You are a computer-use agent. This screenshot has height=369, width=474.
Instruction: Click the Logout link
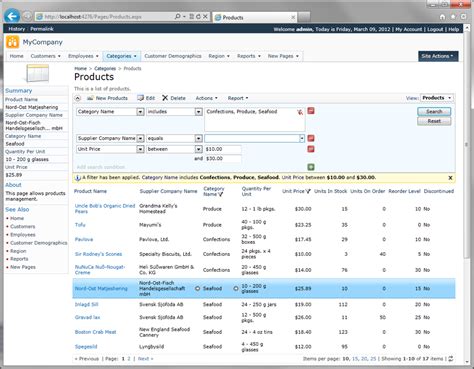coord(435,29)
